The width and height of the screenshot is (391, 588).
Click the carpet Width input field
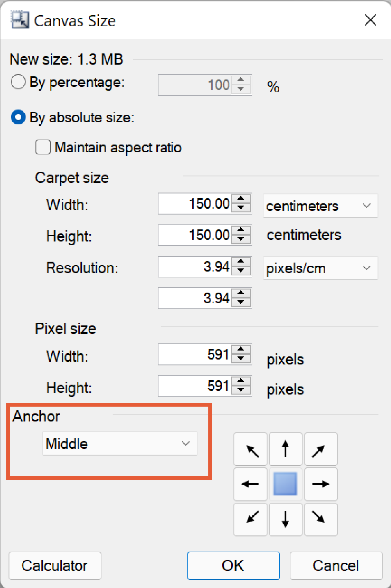pos(194,204)
